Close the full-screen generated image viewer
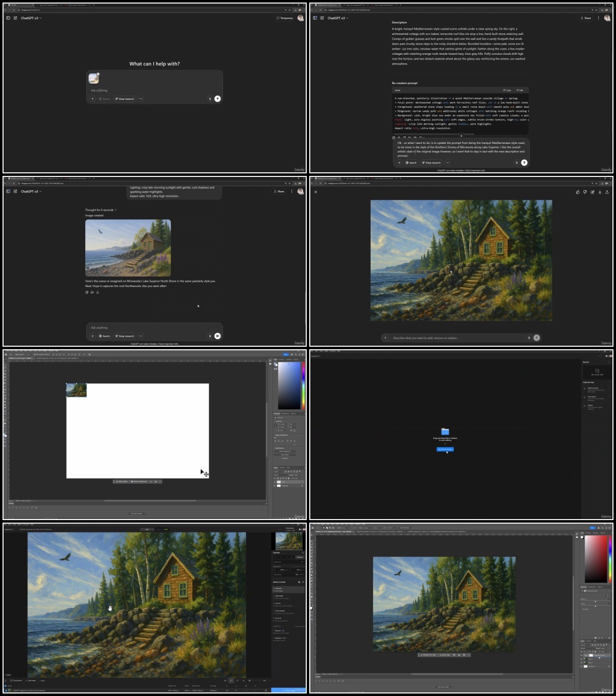Screen dimensions: 616x696 (x=315, y=192)
